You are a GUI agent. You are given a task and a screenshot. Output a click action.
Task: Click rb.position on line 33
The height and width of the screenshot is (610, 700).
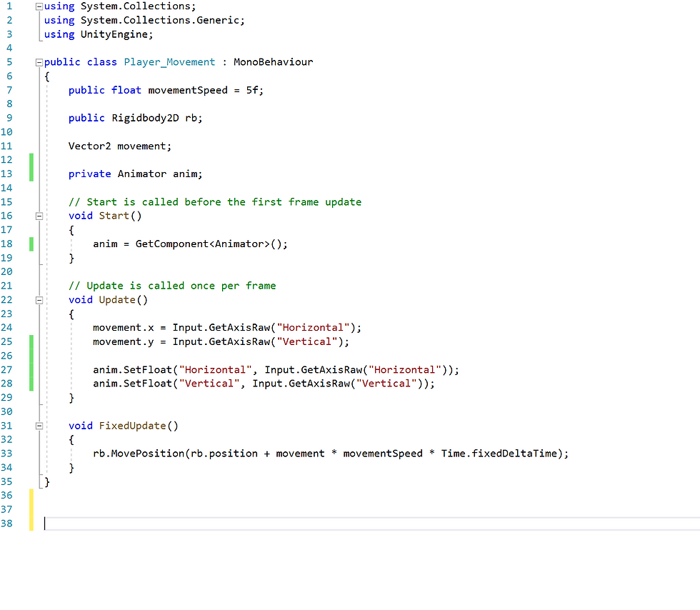pos(224,454)
